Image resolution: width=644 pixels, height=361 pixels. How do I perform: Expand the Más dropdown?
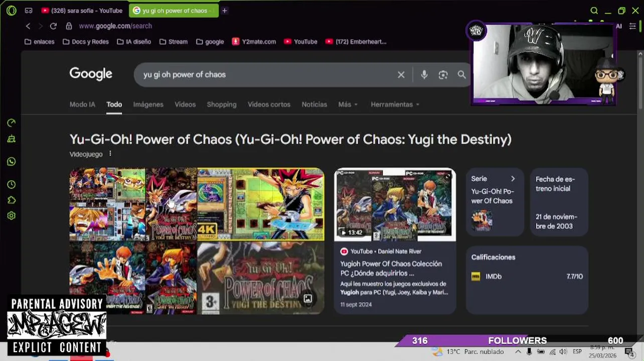(348, 104)
